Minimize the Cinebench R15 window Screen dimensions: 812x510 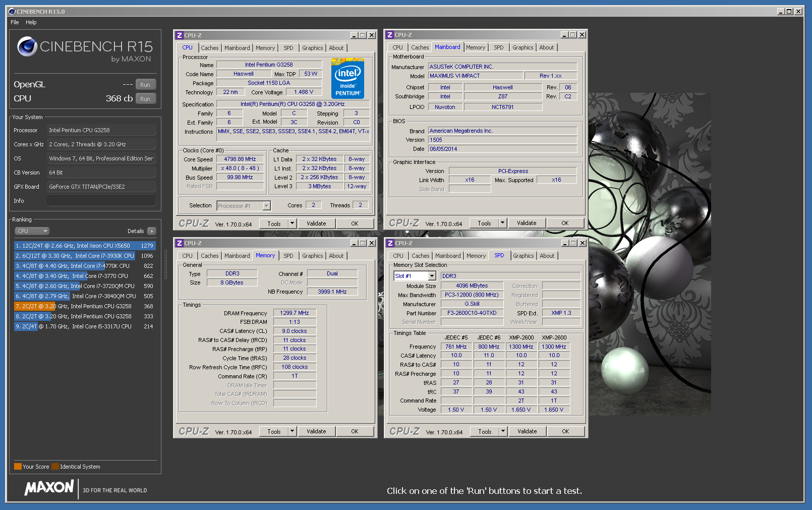pos(781,11)
